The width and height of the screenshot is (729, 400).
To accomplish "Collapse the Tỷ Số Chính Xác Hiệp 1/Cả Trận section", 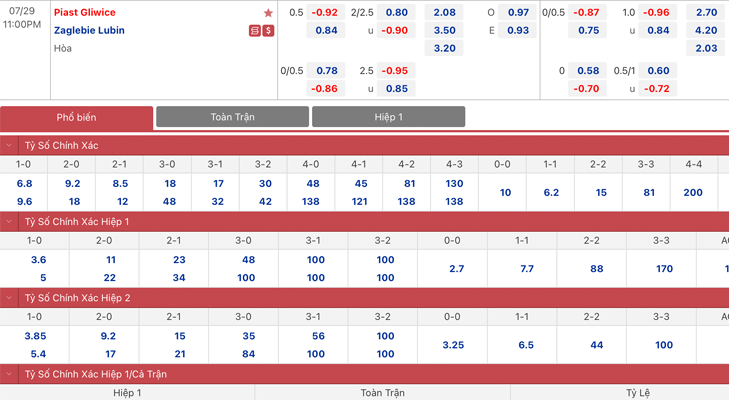I will (9, 374).
